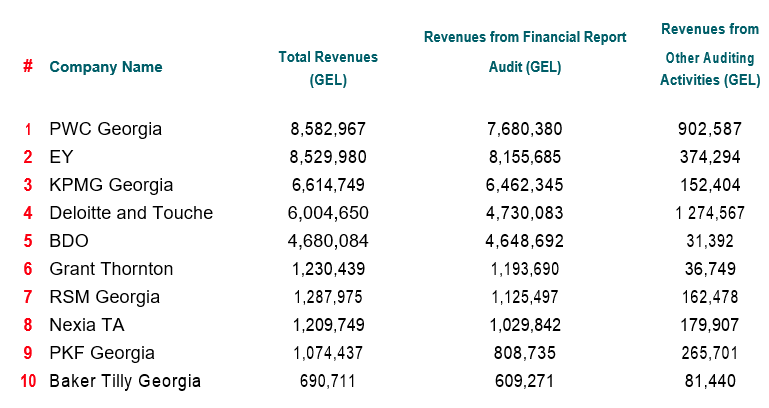Click the Grant Thornton company name
This screenshot has width=769, height=408.
(x=111, y=269)
